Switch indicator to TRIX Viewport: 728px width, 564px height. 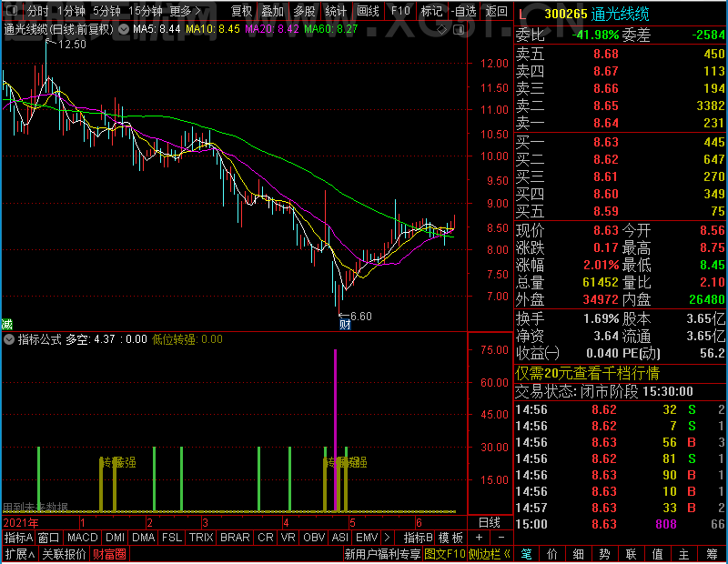[201, 538]
